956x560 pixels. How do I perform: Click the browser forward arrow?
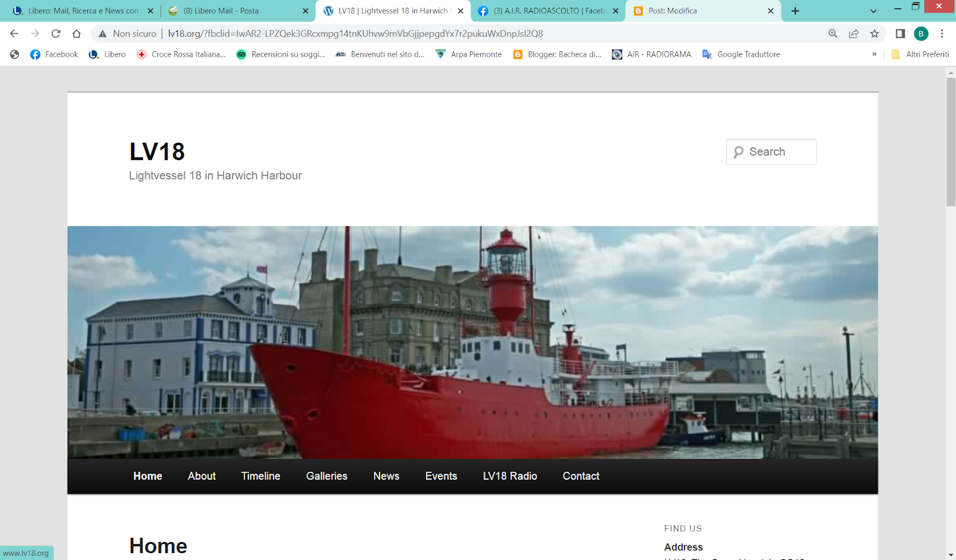pos(35,33)
